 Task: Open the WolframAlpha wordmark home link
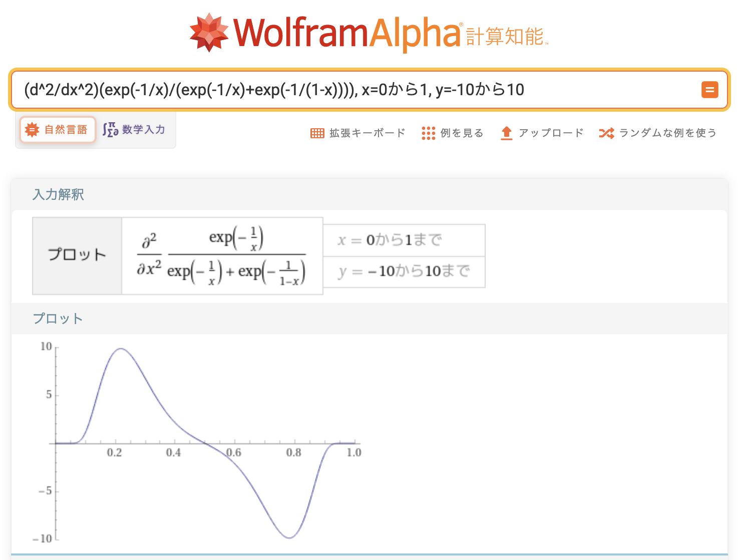coord(347,33)
